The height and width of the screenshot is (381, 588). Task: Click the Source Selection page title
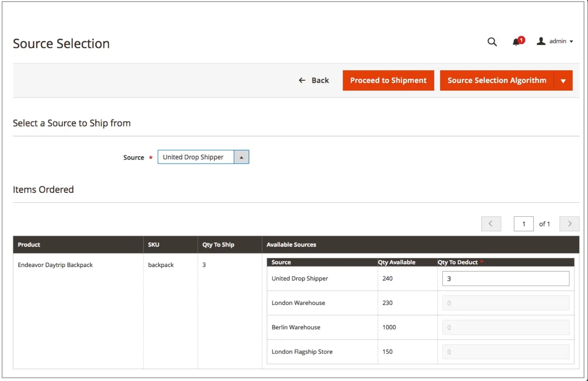(61, 44)
